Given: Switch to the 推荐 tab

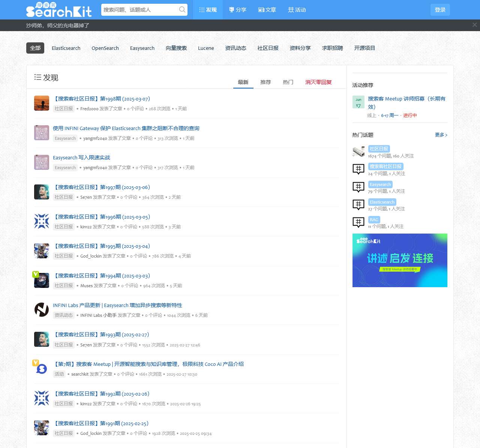Looking at the screenshot, I should click(265, 82).
